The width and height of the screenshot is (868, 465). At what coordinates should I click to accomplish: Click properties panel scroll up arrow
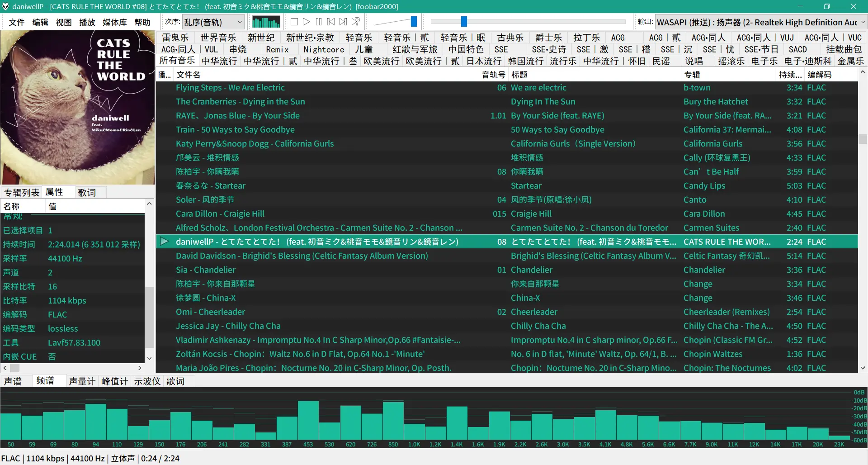pos(149,204)
